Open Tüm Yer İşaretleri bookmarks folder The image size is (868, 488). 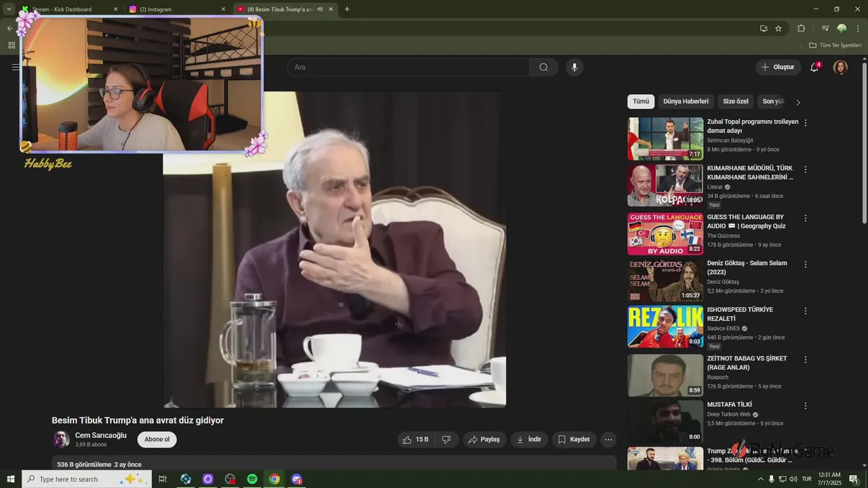(835, 45)
